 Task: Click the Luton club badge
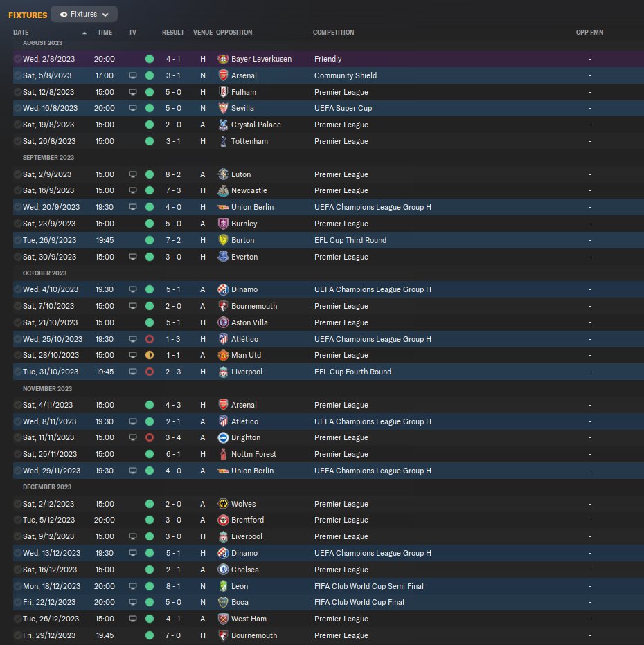pyautogui.click(x=223, y=174)
